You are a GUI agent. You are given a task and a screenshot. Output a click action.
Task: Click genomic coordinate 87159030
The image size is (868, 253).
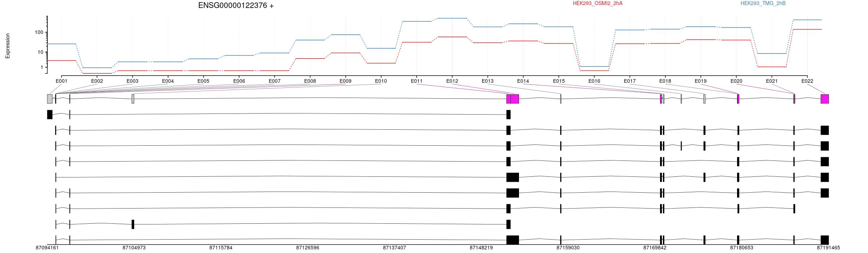click(568, 248)
